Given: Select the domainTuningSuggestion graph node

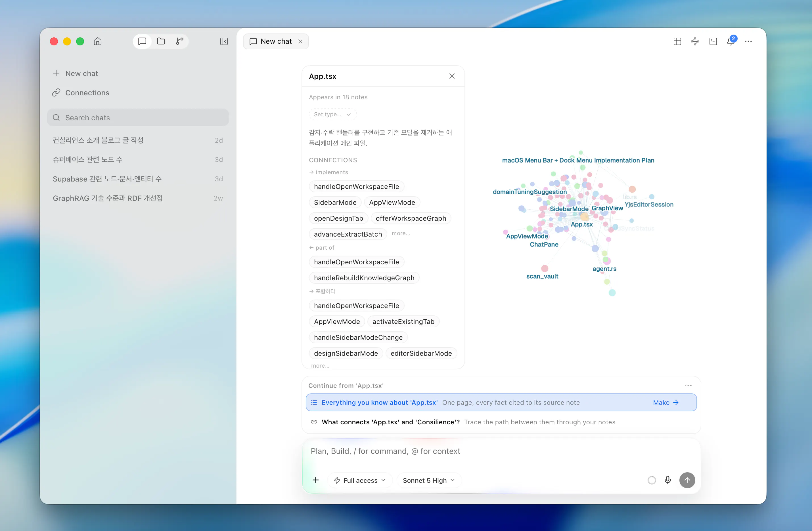Looking at the screenshot, I should (x=530, y=192).
